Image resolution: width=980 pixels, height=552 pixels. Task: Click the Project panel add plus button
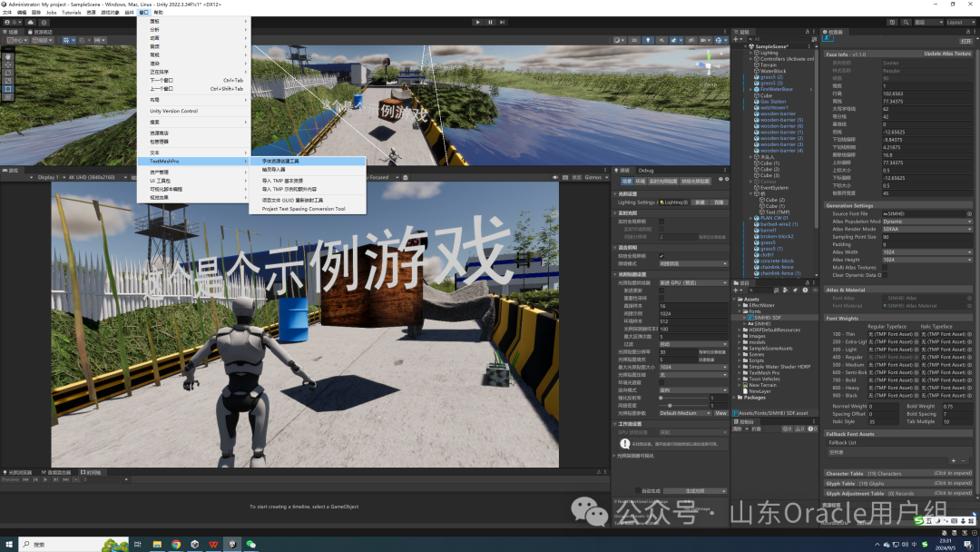(737, 290)
